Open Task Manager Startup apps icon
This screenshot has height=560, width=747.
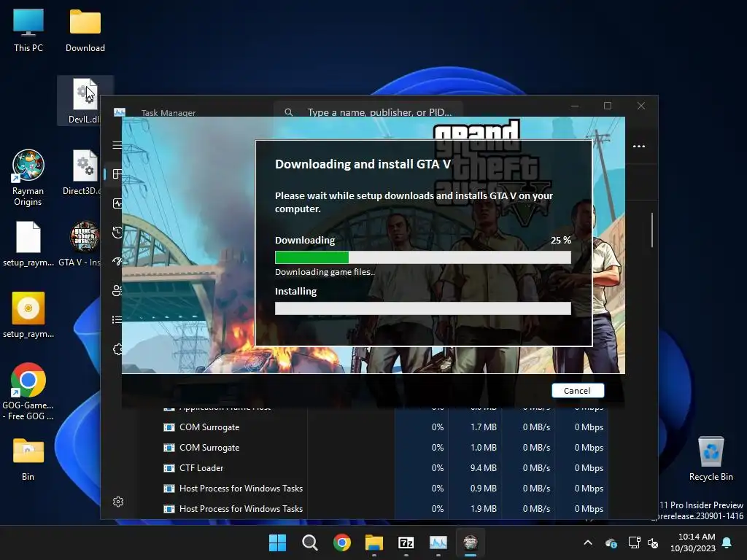(117, 262)
